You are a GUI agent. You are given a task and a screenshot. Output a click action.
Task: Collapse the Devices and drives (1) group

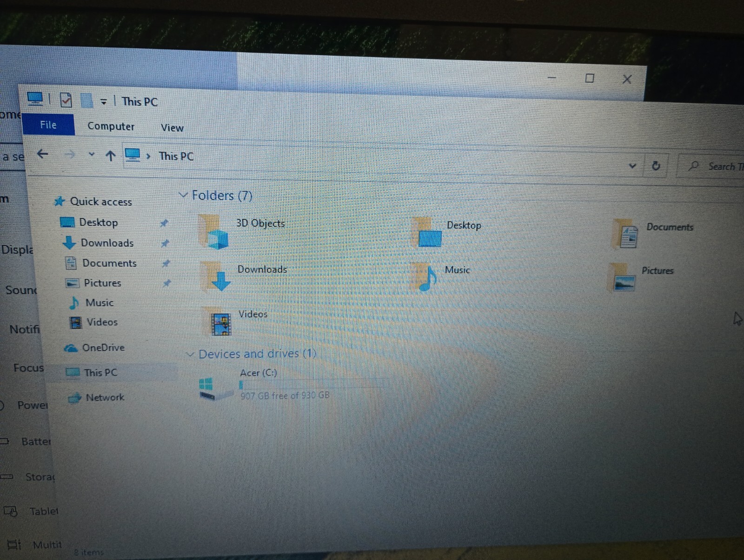[190, 354]
